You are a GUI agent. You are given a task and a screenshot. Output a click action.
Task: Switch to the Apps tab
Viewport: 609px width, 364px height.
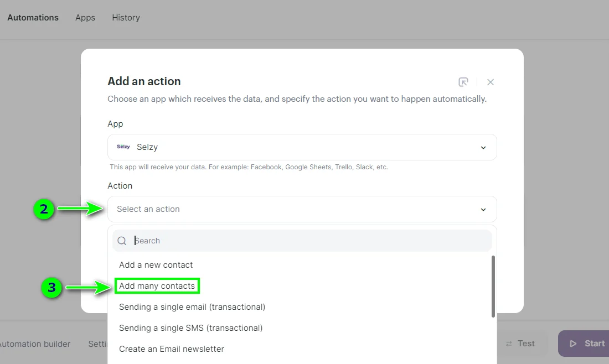coord(85,17)
